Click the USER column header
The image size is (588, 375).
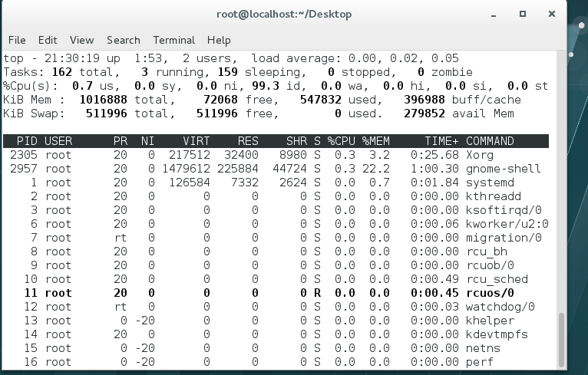58,141
